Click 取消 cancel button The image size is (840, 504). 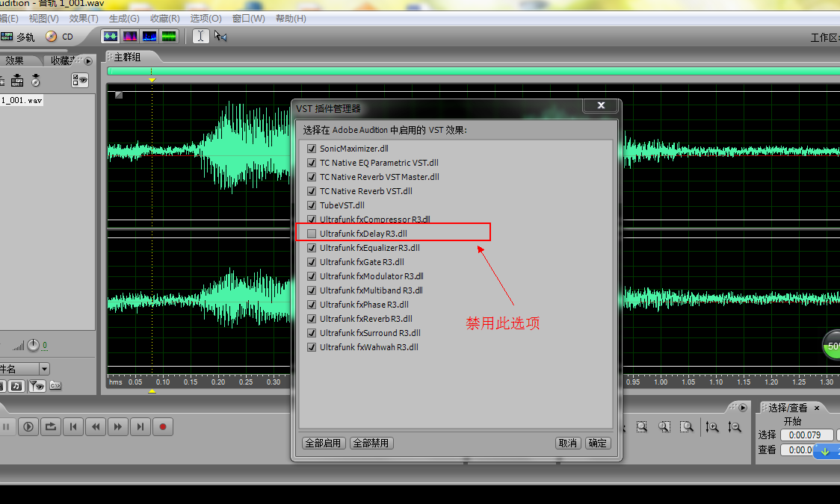click(x=568, y=443)
